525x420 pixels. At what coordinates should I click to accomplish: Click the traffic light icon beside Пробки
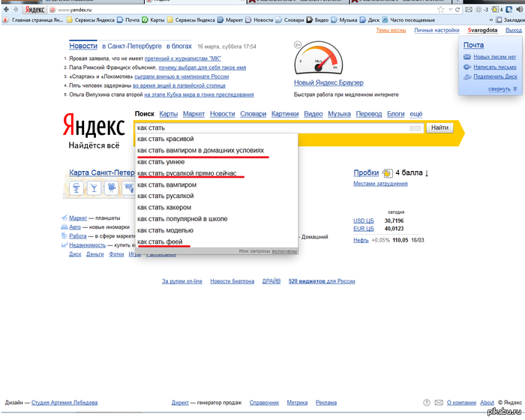click(x=387, y=172)
